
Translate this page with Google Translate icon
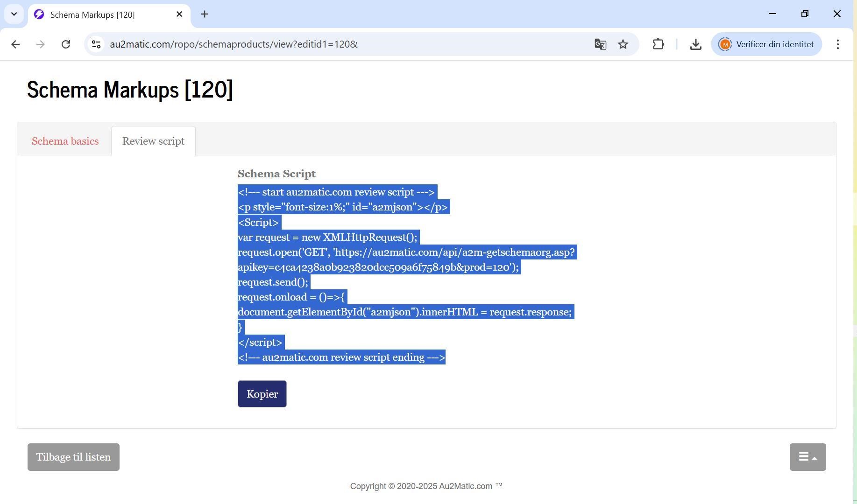pos(600,44)
